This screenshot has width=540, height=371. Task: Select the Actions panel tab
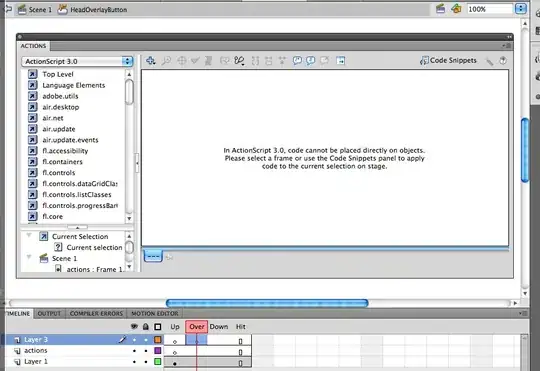pyautogui.click(x=33, y=46)
